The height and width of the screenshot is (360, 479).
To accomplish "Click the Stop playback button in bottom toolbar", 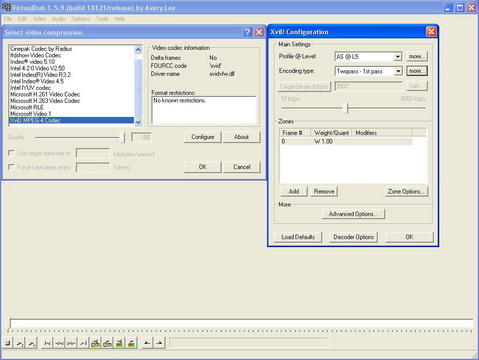I will click(x=8, y=343).
